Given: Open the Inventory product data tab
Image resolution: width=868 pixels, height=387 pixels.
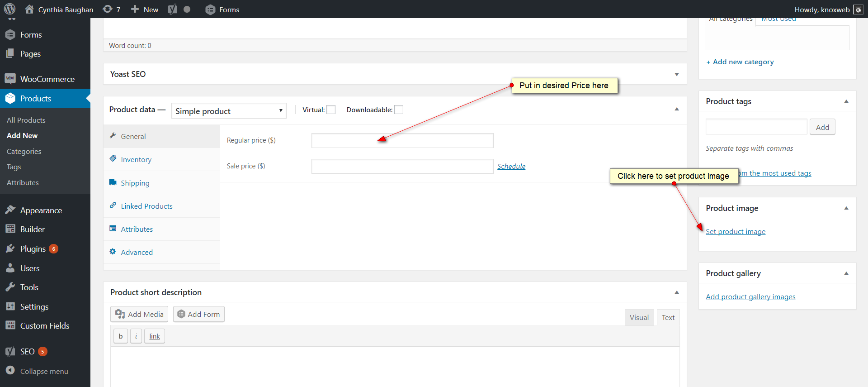Looking at the screenshot, I should click(161, 159).
